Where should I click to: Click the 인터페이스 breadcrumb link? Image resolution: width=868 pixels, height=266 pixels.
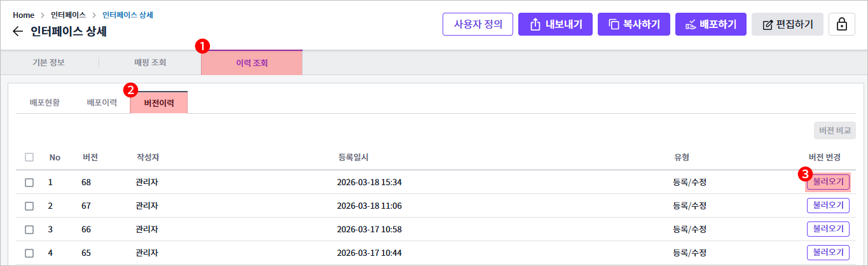coord(69,14)
